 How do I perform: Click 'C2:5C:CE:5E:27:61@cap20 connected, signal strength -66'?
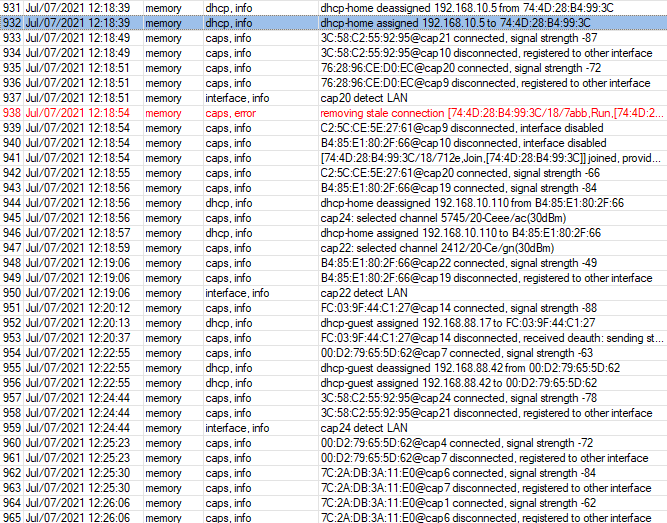[460, 173]
